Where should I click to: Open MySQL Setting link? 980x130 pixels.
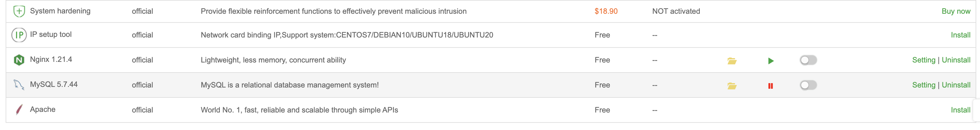point(923,85)
